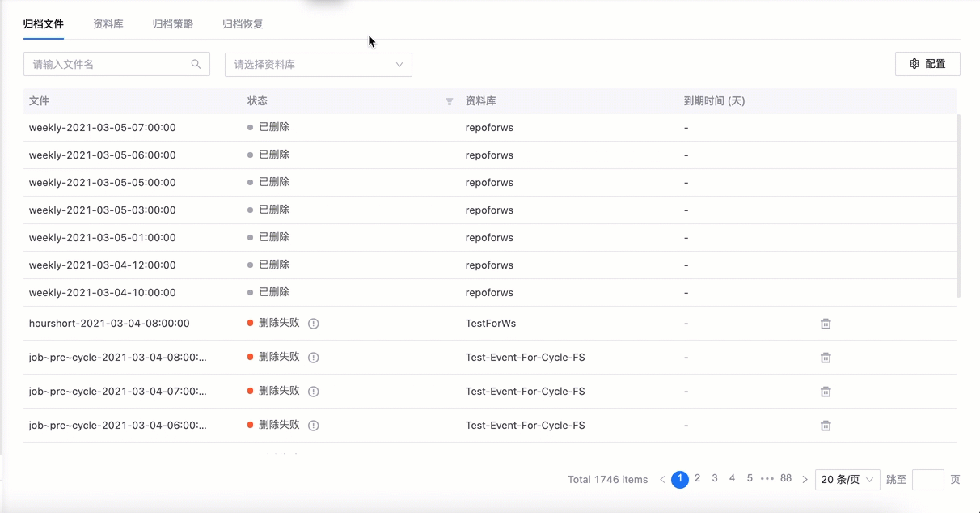Open the 归档策略 tab
This screenshot has height=513, width=980.
(x=173, y=24)
